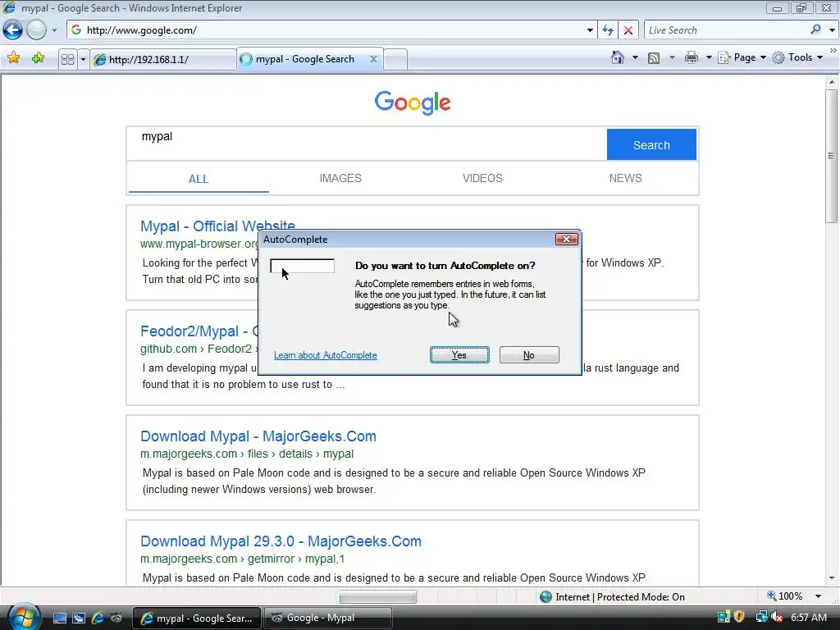Launch Internet Explorer from quick launch
This screenshot has width=840, height=630.
pyautogui.click(x=98, y=618)
